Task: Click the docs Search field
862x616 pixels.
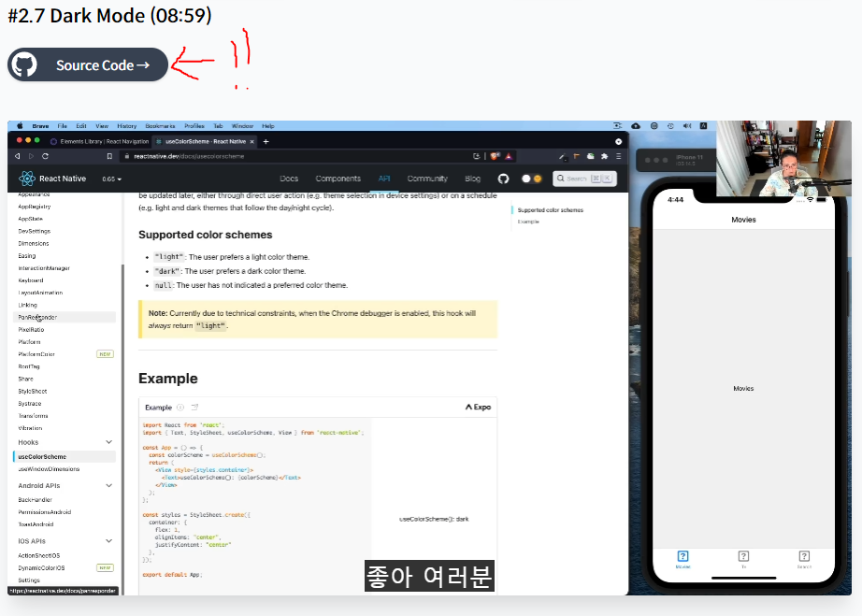Action: (584, 179)
